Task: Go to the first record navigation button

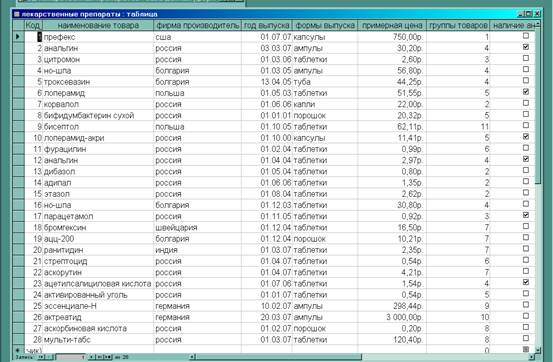Action: (41, 357)
